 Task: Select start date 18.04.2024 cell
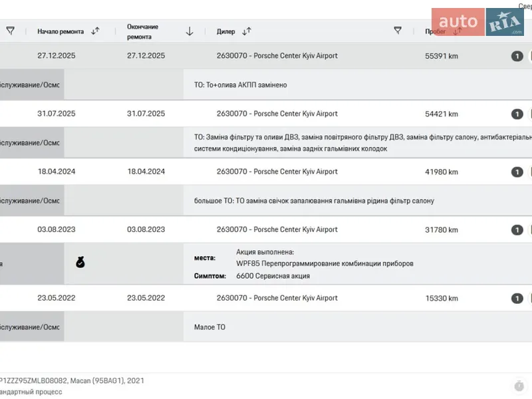click(57, 172)
